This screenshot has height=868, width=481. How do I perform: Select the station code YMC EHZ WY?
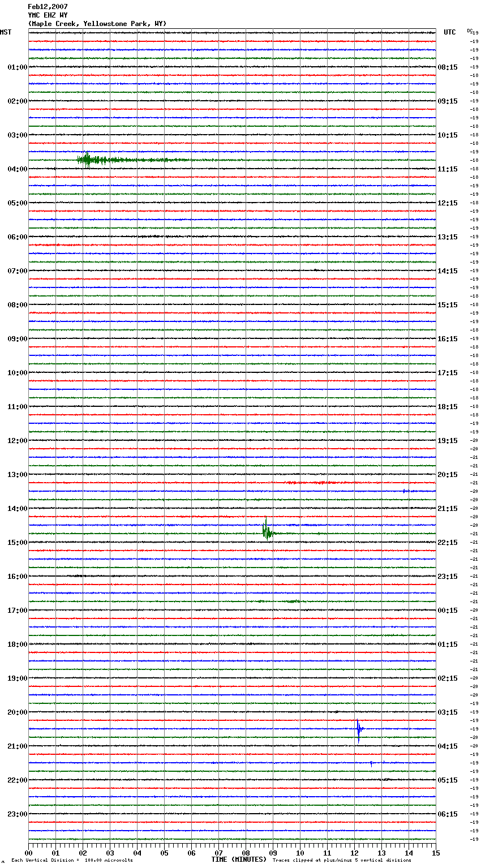point(48,15)
